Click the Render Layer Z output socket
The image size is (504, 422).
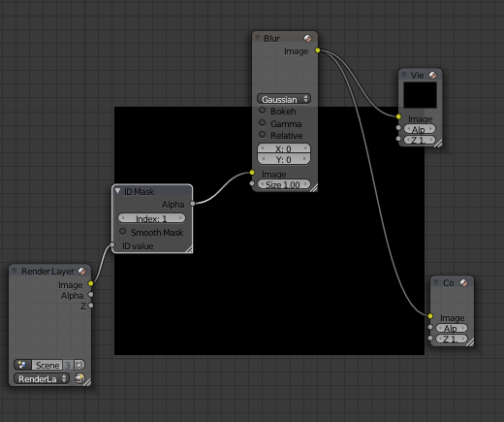(x=91, y=306)
